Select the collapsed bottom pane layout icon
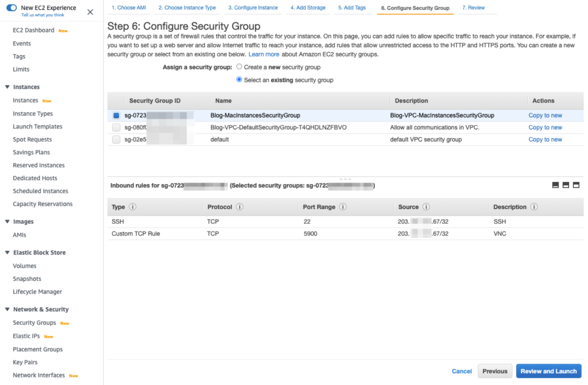588x385 pixels. pyautogui.click(x=555, y=185)
